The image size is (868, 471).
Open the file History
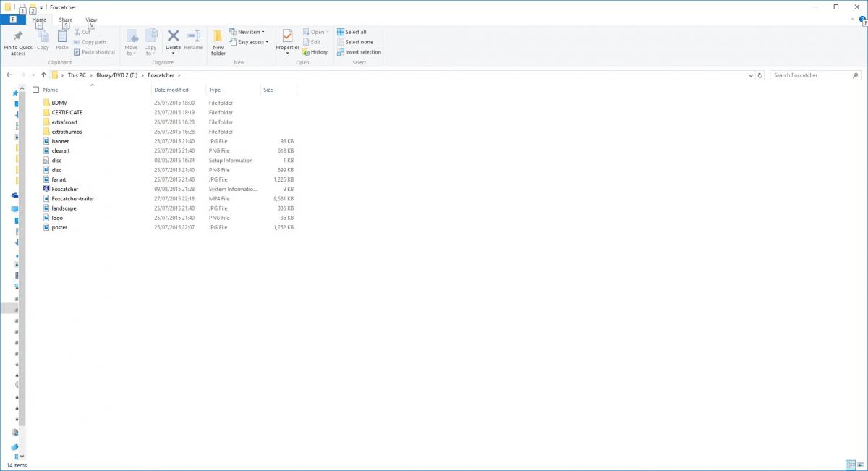pos(315,52)
